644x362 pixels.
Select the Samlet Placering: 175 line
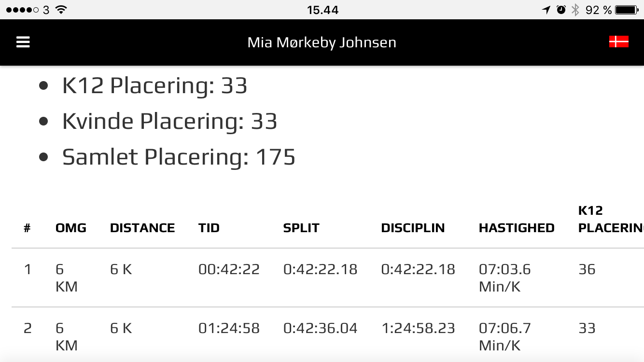(179, 157)
